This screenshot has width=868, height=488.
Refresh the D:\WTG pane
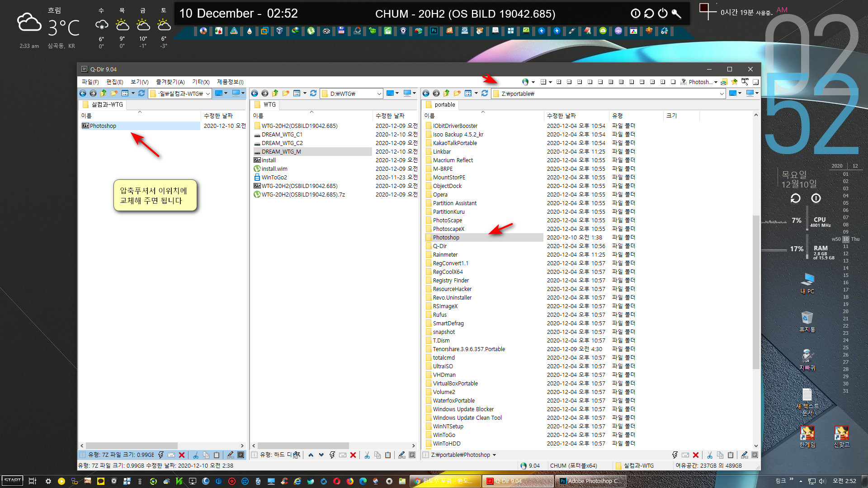click(313, 94)
